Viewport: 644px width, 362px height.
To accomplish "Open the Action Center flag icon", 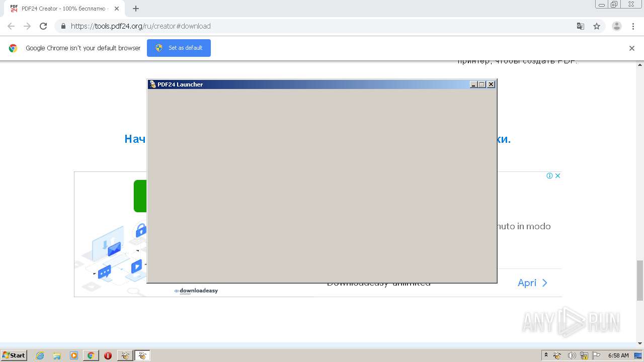I will click(x=596, y=355).
